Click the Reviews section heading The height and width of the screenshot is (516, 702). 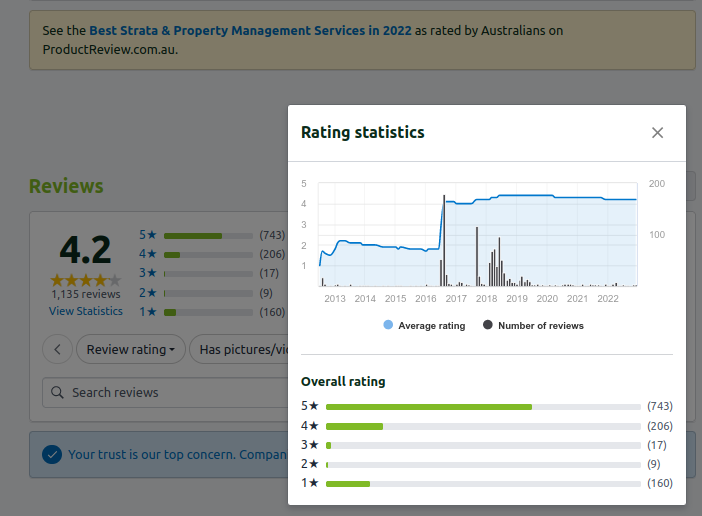coord(66,186)
